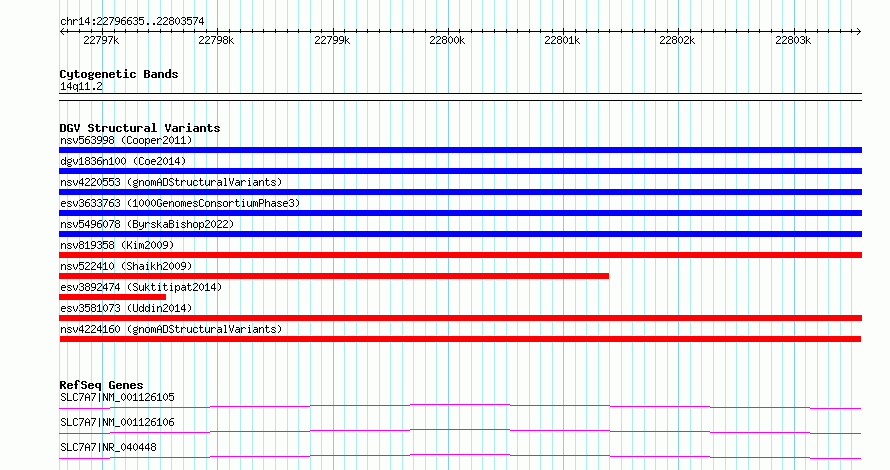
Task: Open esv3581073 (Uddin2014) label
Action: 126,308
